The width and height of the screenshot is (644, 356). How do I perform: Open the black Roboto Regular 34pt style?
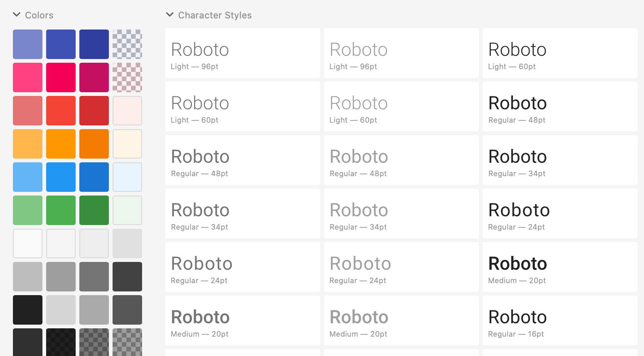560,160
